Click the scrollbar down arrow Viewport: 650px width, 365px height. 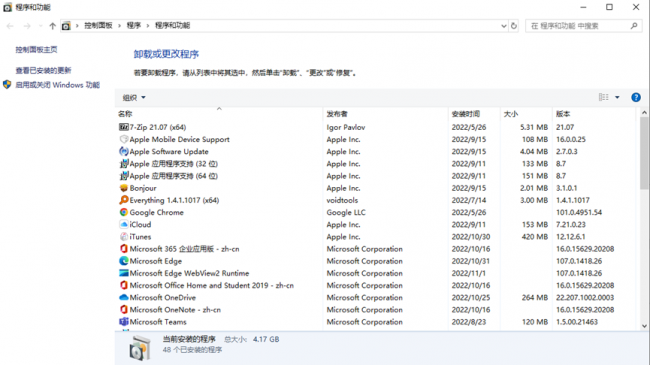click(644, 326)
